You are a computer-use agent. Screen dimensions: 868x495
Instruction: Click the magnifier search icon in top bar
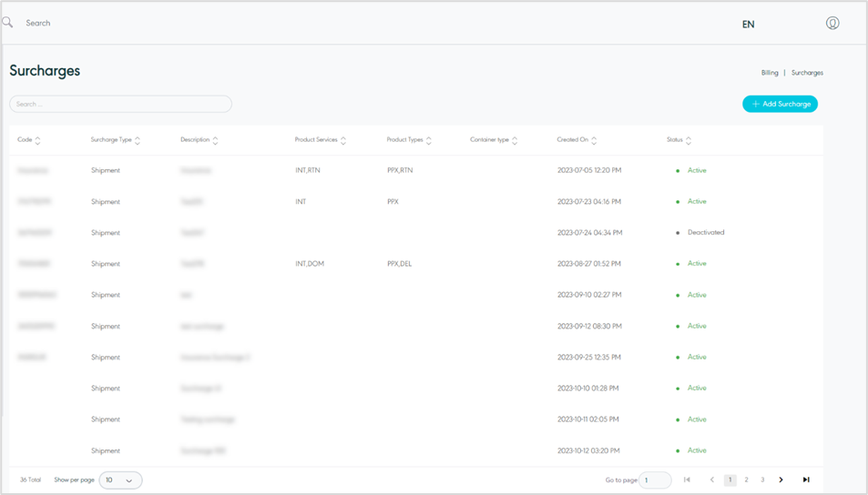[8, 23]
